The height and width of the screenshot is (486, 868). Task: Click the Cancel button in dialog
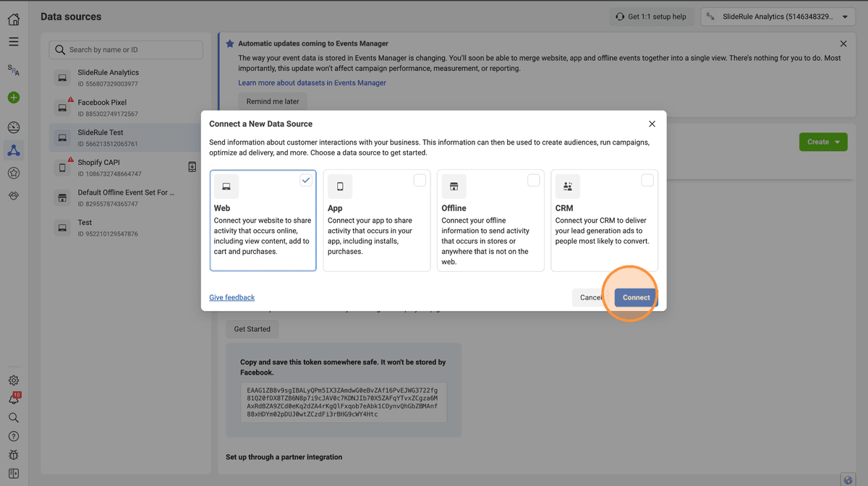[x=591, y=297]
